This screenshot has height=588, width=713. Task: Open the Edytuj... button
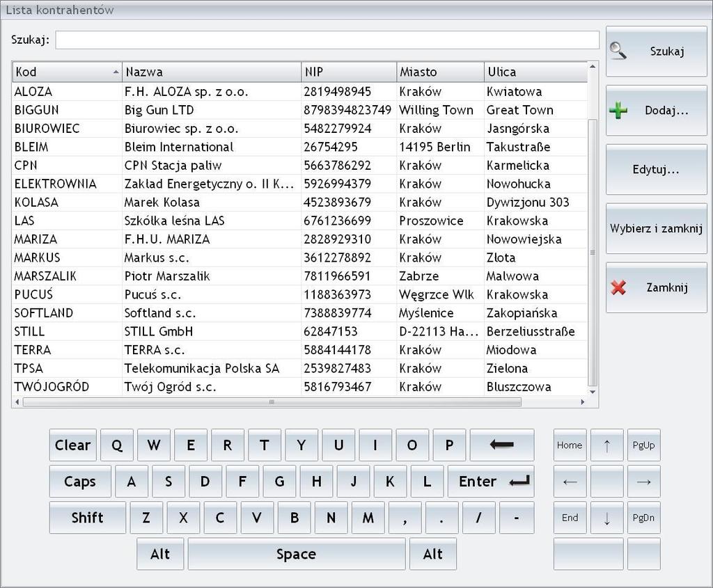click(x=656, y=170)
